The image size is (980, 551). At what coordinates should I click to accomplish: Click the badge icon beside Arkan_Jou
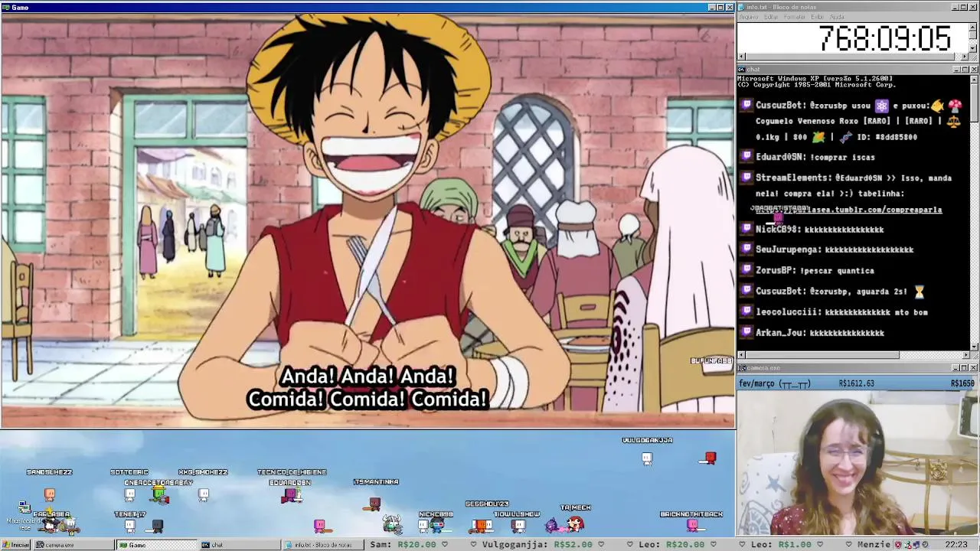coord(746,333)
